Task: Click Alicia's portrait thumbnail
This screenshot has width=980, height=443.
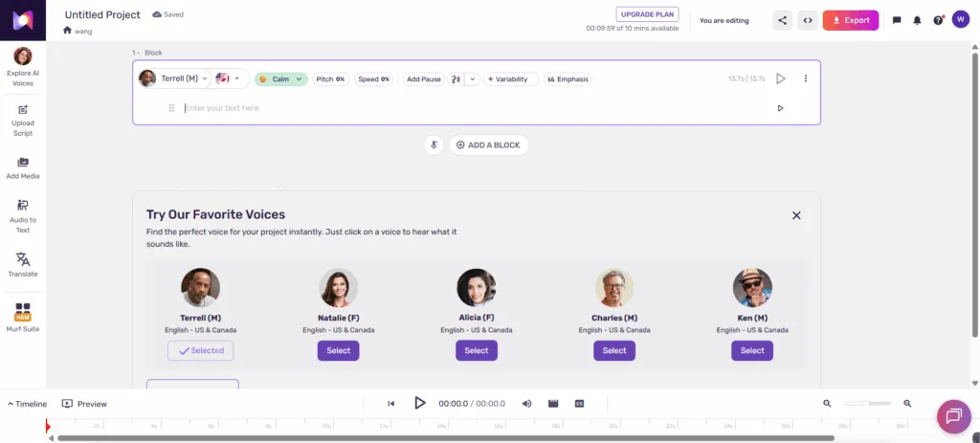Action: click(477, 288)
